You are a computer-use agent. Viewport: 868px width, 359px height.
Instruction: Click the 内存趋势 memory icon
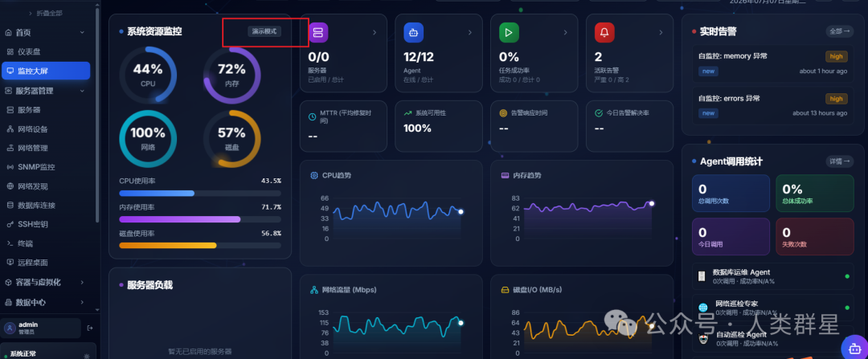point(505,175)
